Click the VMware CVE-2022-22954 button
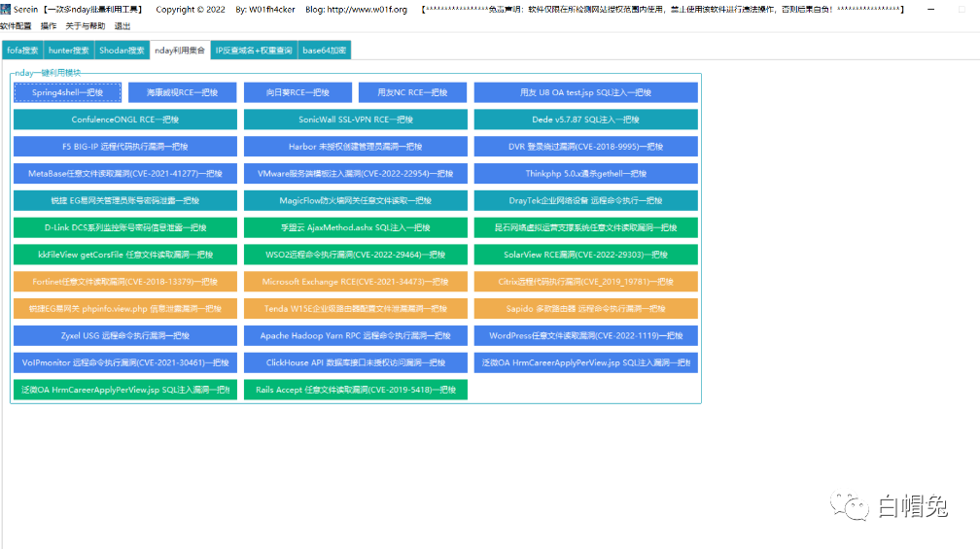Screen dimensions: 980x549 point(356,174)
